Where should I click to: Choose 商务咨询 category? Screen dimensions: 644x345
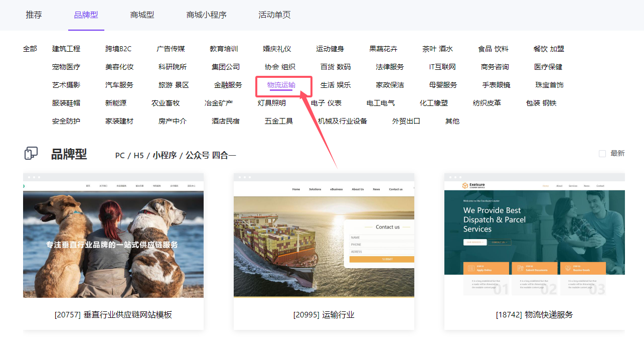[495, 67]
